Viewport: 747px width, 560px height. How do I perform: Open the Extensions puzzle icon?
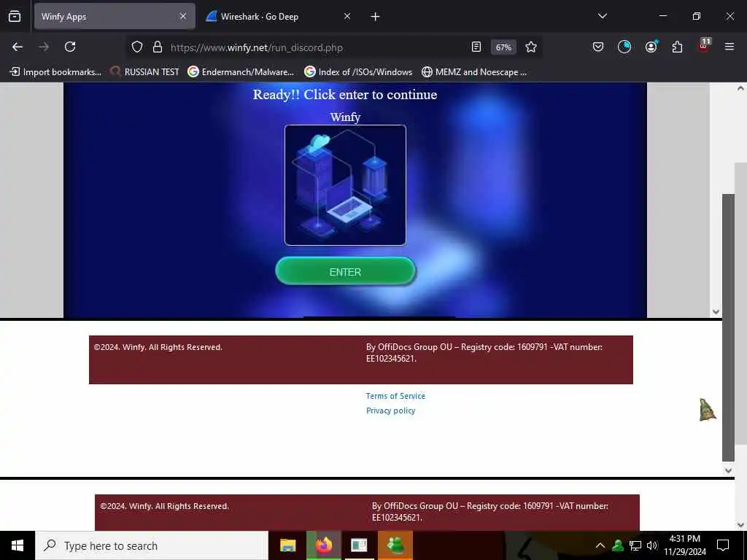[677, 47]
